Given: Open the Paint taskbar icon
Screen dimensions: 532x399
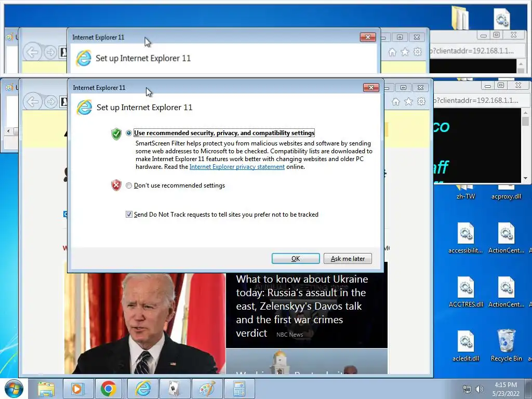Looking at the screenshot, I should [207, 389].
